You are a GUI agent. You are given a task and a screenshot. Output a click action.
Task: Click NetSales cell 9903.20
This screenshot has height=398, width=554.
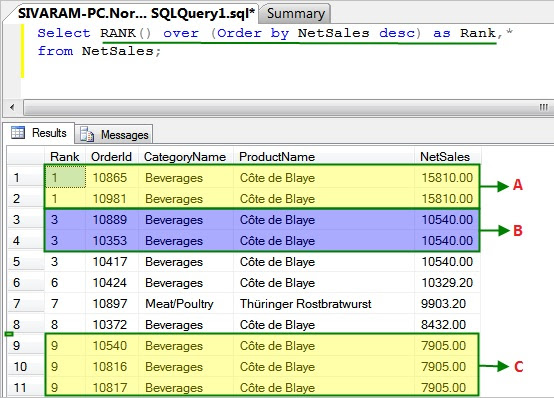(447, 303)
